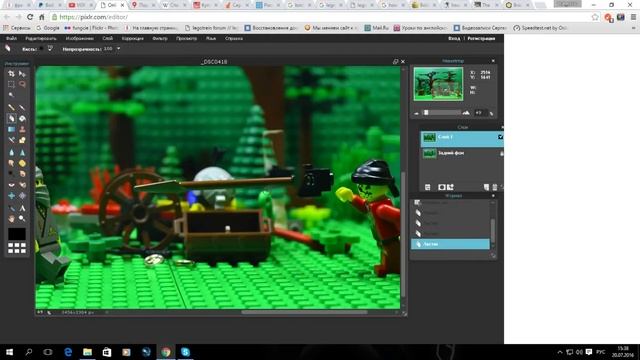Create a new layer in Layers panel
640x360 pixels.
(x=486, y=187)
